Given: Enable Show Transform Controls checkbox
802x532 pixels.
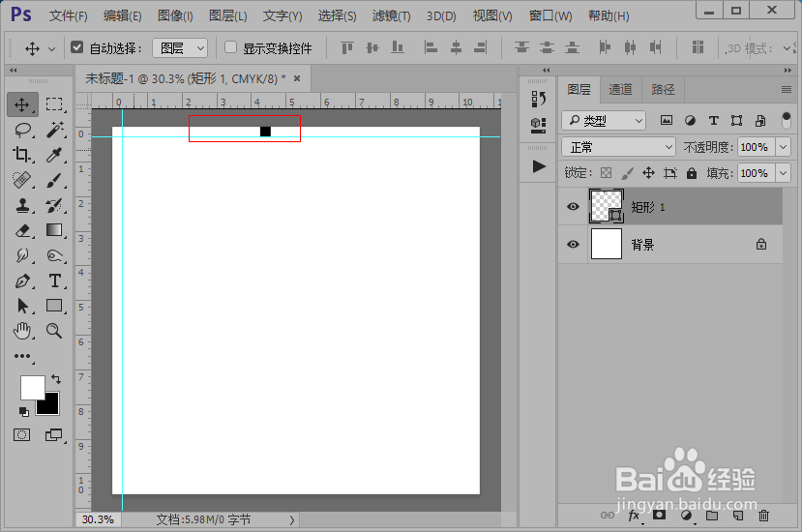Looking at the screenshot, I should pos(230,47).
